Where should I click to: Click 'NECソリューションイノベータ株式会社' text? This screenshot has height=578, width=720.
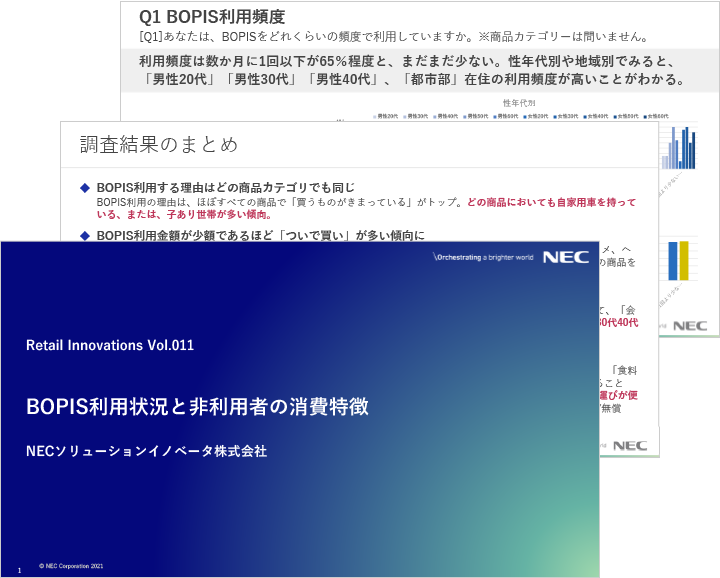(146, 451)
